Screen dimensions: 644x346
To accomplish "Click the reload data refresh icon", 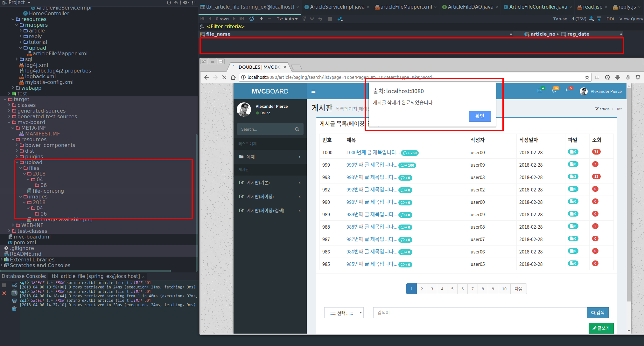I will 252,19.
